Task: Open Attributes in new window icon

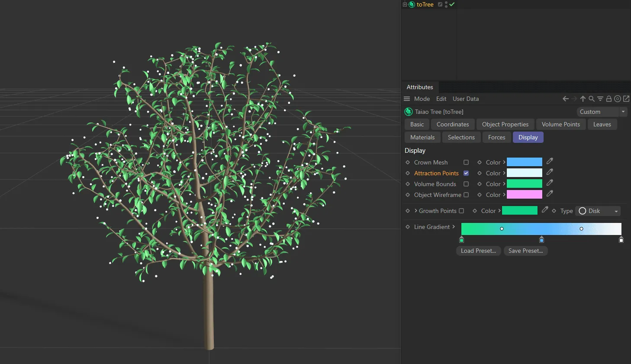Action: (x=626, y=99)
